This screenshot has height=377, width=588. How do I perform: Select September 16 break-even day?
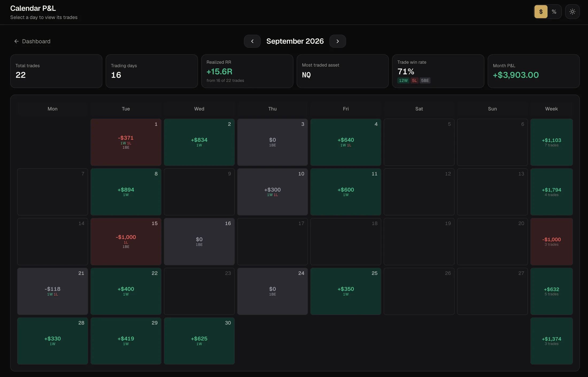(x=199, y=242)
